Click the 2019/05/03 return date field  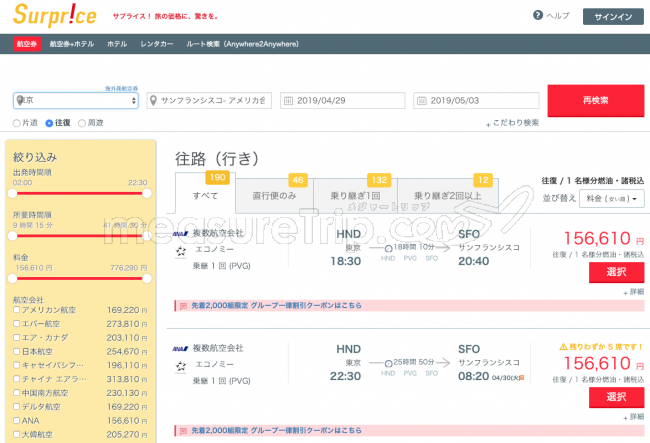(x=476, y=100)
